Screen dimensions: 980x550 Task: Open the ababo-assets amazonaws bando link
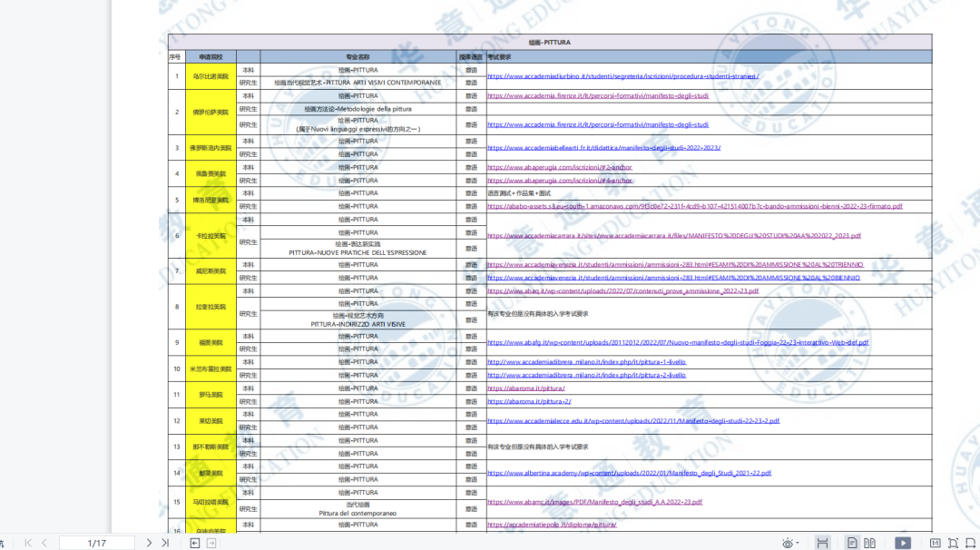click(x=695, y=206)
